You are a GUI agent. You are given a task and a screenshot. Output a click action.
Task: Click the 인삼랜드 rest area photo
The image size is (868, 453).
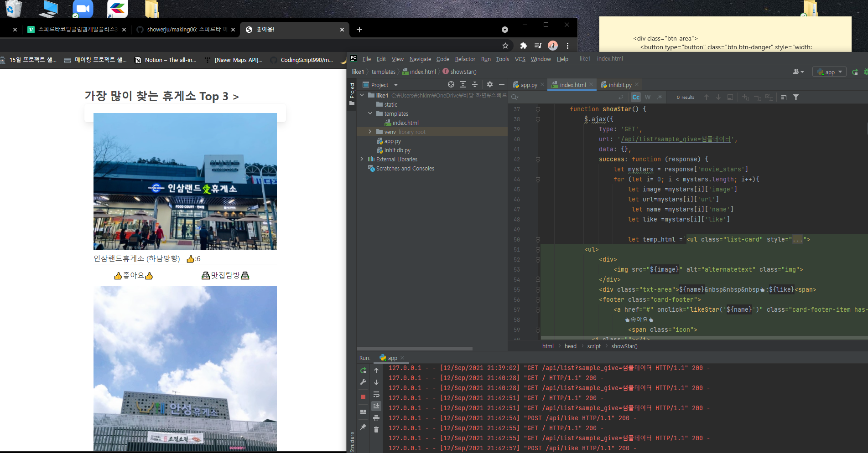click(185, 181)
